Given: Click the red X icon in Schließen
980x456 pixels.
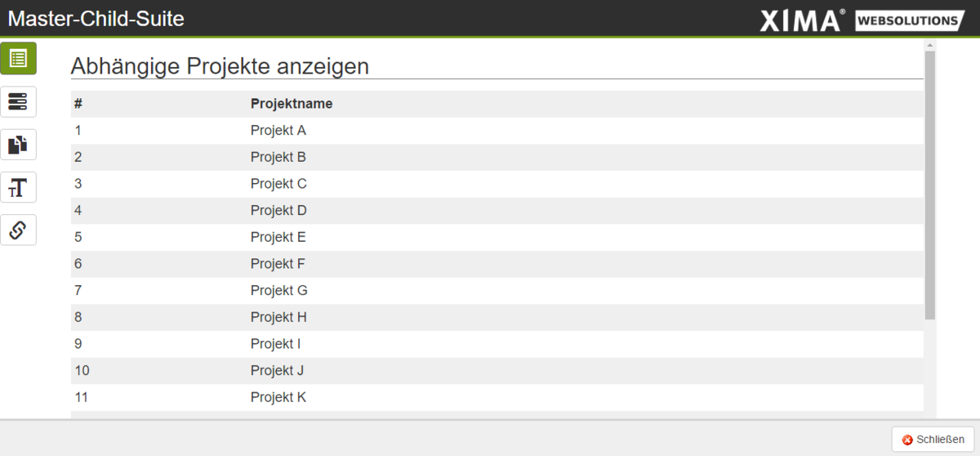Looking at the screenshot, I should pyautogui.click(x=907, y=440).
